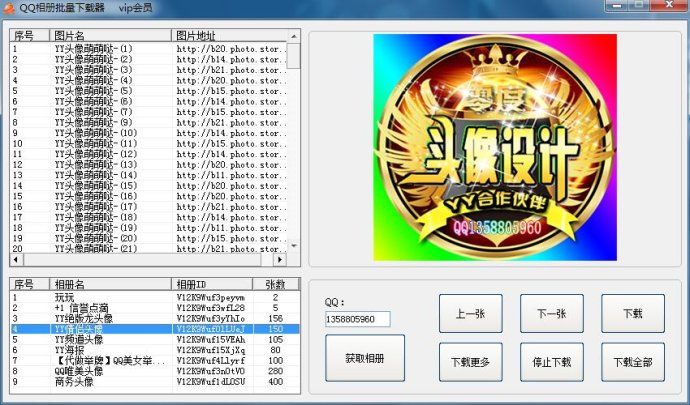690x405 pixels.
Task: Select image row YY头像萌萌哒-(15)
Action: pos(149,186)
